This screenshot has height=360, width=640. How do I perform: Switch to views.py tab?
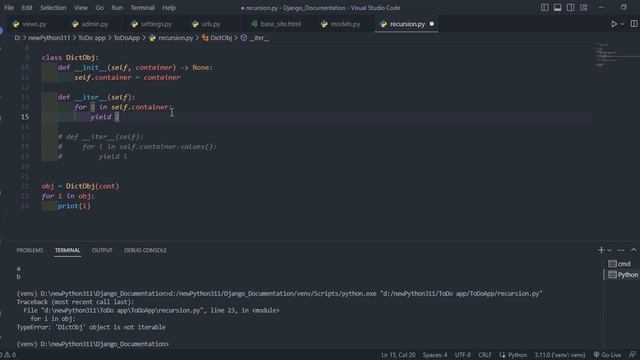[x=34, y=24]
